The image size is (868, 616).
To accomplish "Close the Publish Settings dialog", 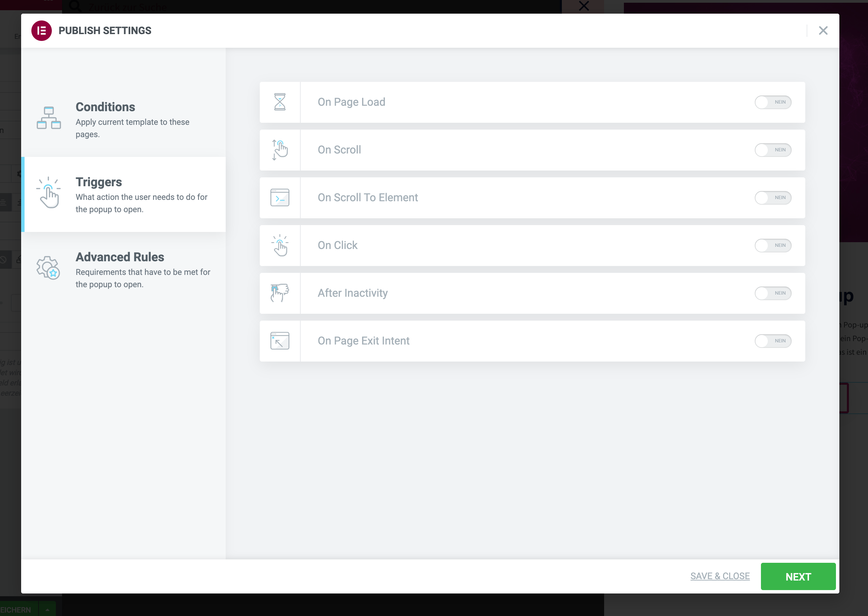I will tap(823, 31).
